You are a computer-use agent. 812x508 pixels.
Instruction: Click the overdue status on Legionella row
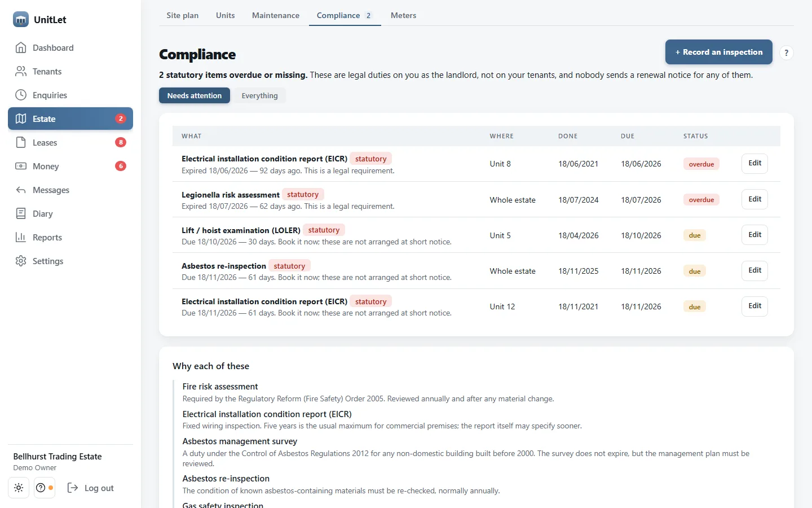701,200
